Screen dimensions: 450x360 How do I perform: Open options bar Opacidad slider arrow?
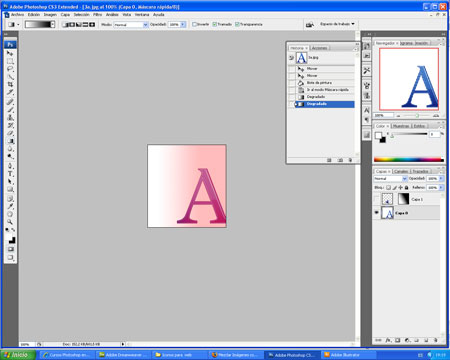[183, 25]
